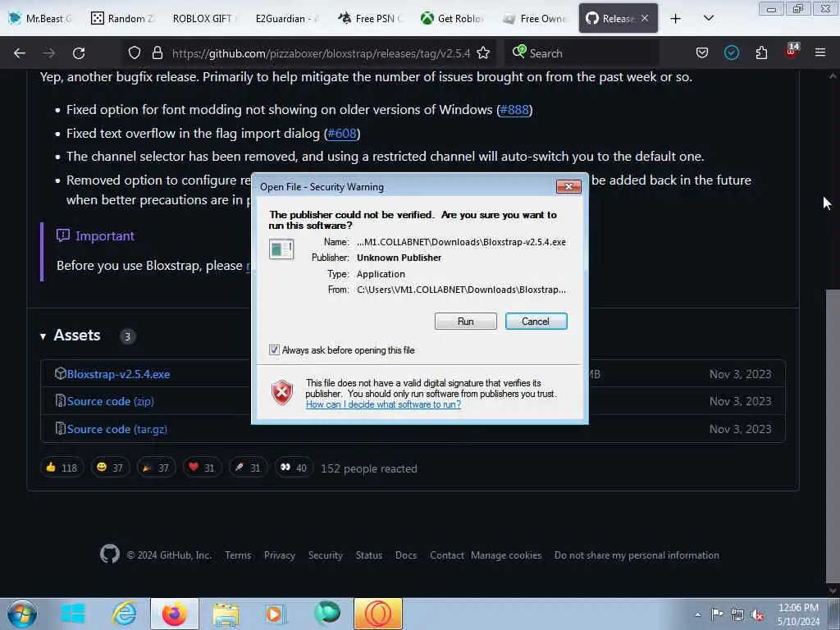840x630 pixels.
Task: Go back with the browser back arrow
Action: pos(20,53)
